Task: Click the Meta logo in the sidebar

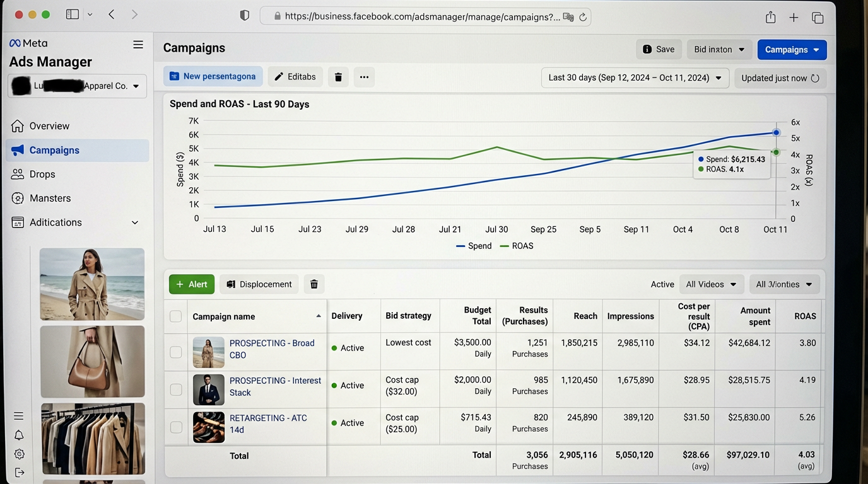Action: point(28,43)
